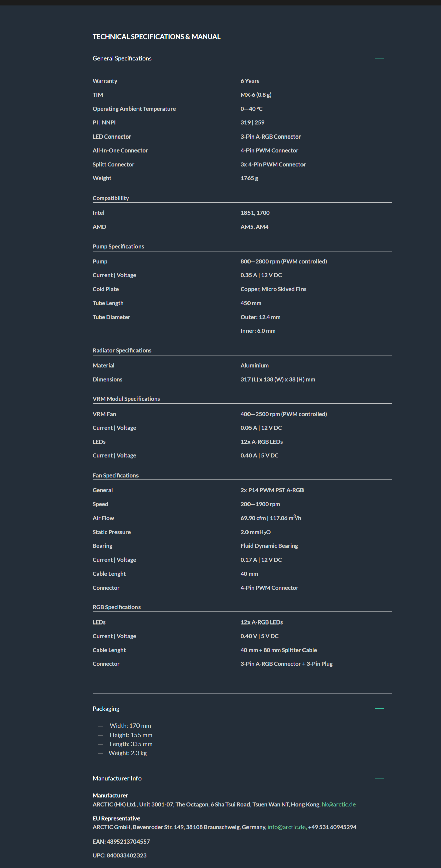Click the EAN number text
Screen dimensions: 441x868
tap(121, 841)
